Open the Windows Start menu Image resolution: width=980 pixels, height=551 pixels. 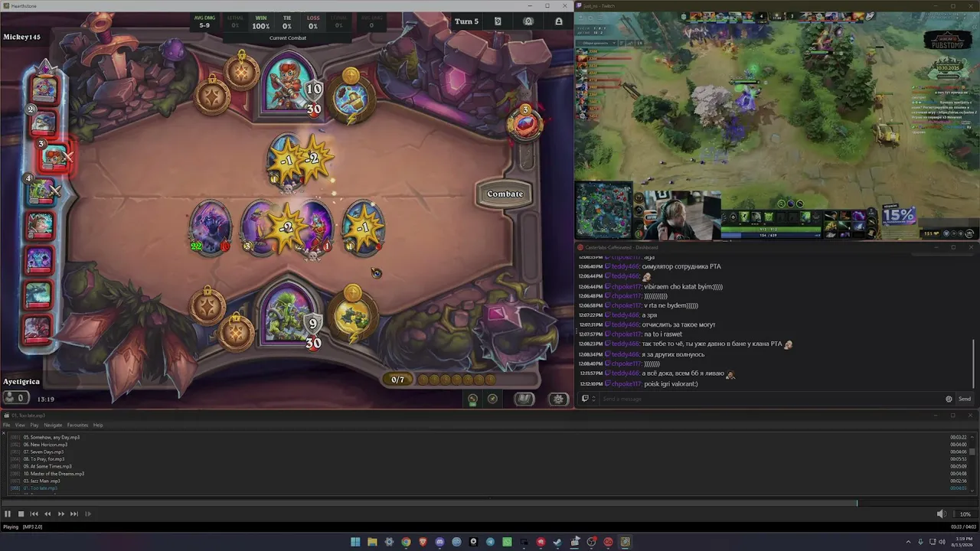[355, 542]
